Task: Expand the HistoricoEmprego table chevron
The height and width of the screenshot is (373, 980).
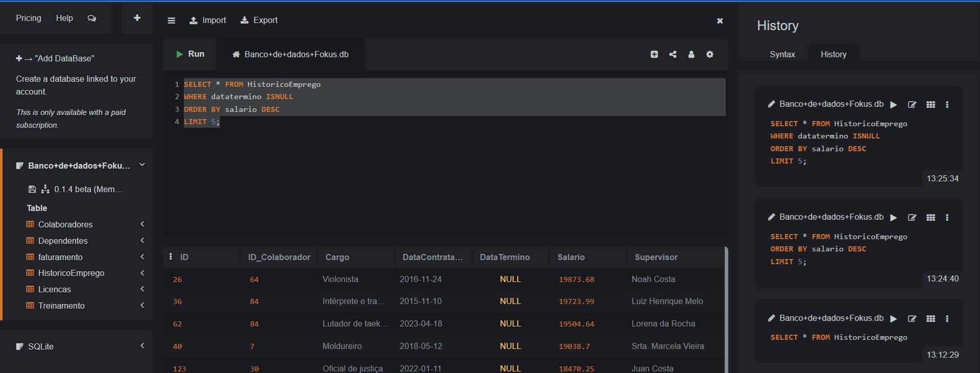Action: click(x=142, y=273)
